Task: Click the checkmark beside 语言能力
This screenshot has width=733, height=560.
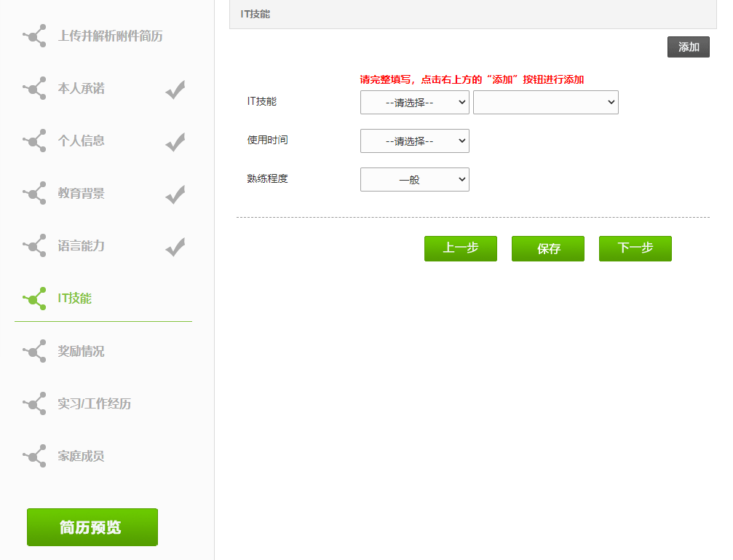Action: (175, 247)
